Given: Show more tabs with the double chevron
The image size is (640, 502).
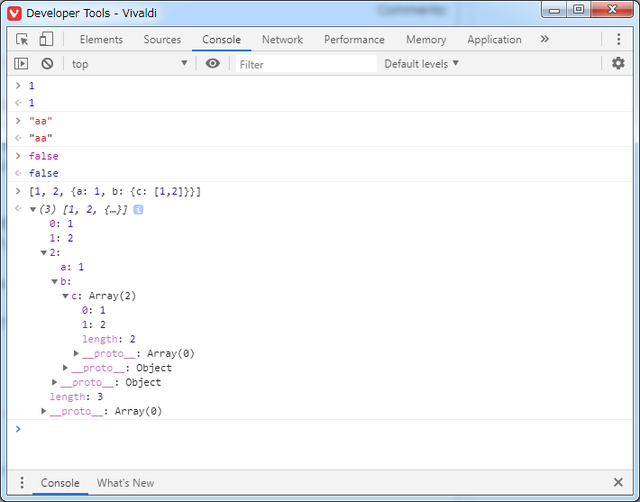Looking at the screenshot, I should (544, 39).
